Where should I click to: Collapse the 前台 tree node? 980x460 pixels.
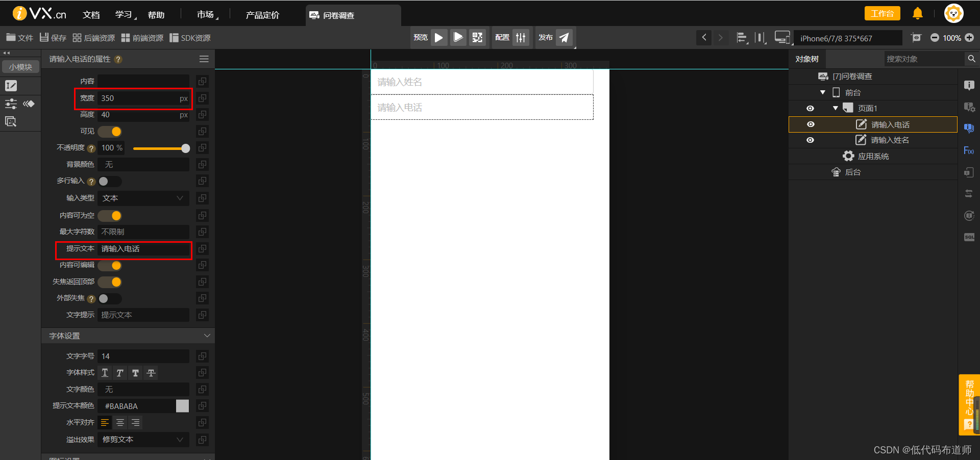(823, 92)
